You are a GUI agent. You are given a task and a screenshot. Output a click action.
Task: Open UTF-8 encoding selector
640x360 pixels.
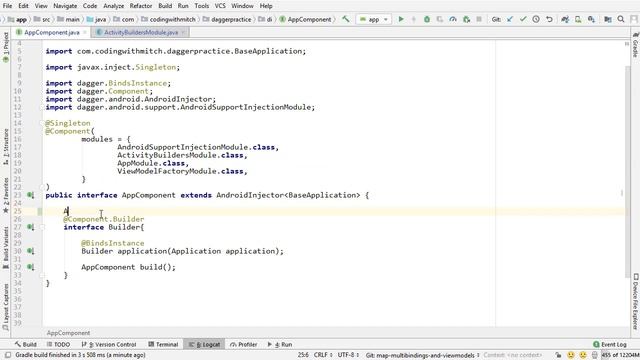click(x=348, y=355)
